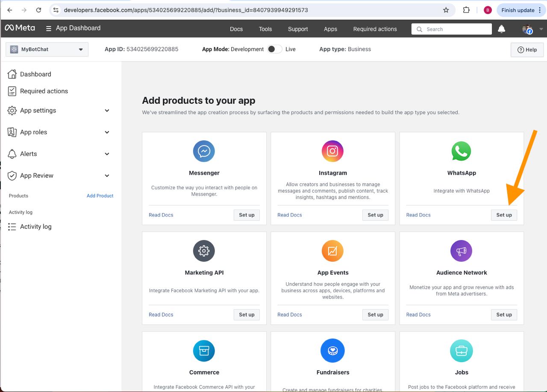Open Read Docs for Messenger
Image resolution: width=547 pixels, height=392 pixels.
pos(161,215)
